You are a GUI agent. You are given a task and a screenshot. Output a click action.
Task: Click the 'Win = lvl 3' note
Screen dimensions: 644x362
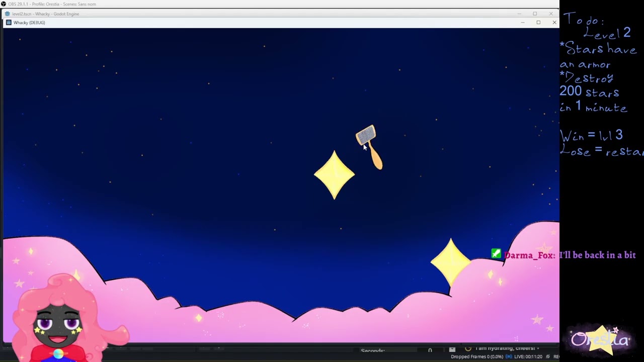click(591, 136)
